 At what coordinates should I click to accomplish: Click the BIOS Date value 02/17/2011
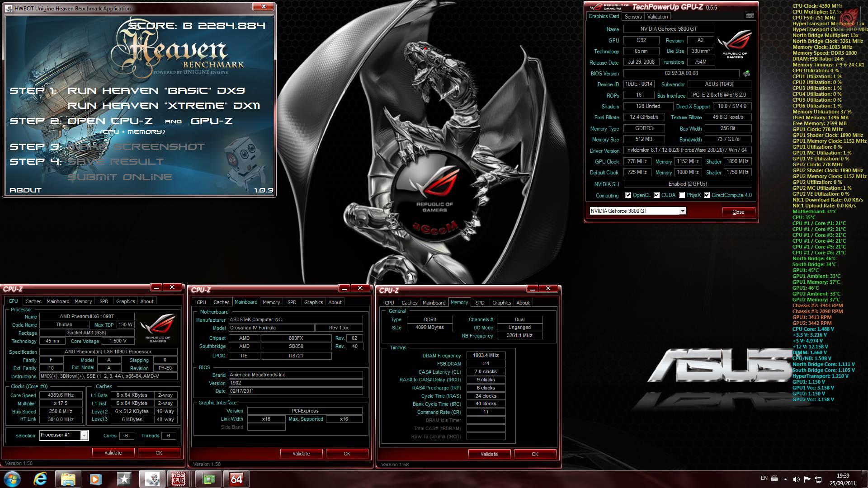click(296, 391)
